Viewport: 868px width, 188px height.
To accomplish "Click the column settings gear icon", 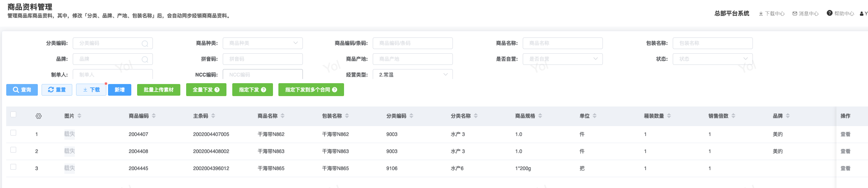I will (39, 116).
